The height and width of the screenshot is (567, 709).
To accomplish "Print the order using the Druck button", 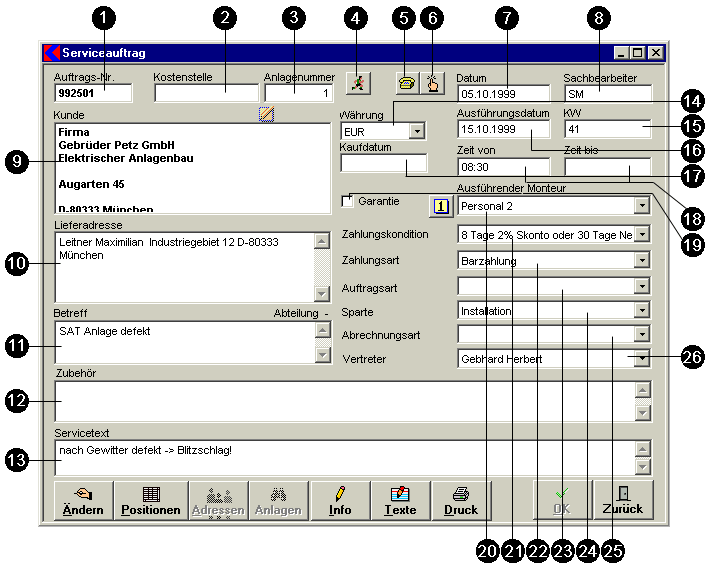I will pos(461,499).
